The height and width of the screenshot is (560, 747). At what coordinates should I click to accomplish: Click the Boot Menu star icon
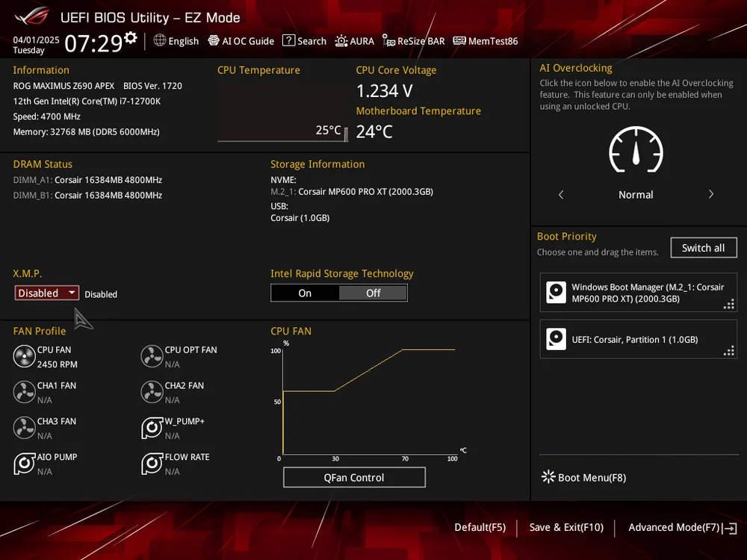[548, 476]
